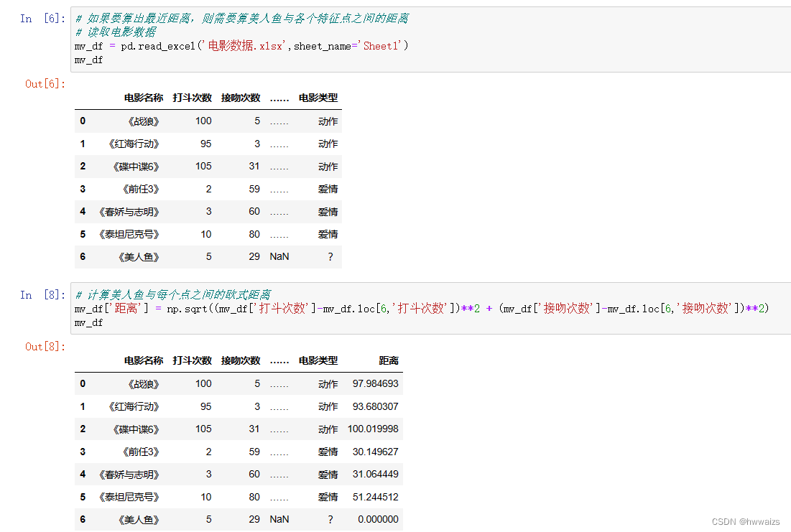Click the 电影名称 header in the Out[6] table
Viewport: 791px width, 532px height.
(x=143, y=98)
